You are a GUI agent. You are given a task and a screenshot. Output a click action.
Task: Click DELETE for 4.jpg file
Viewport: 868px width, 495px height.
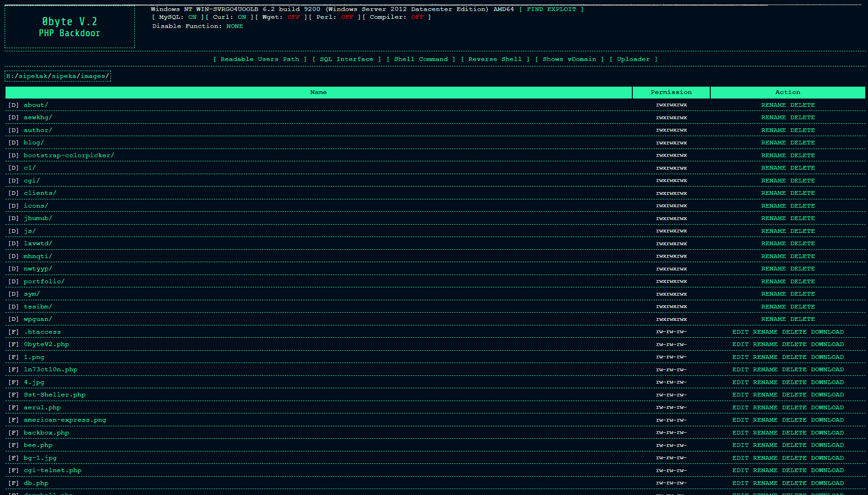click(x=794, y=382)
